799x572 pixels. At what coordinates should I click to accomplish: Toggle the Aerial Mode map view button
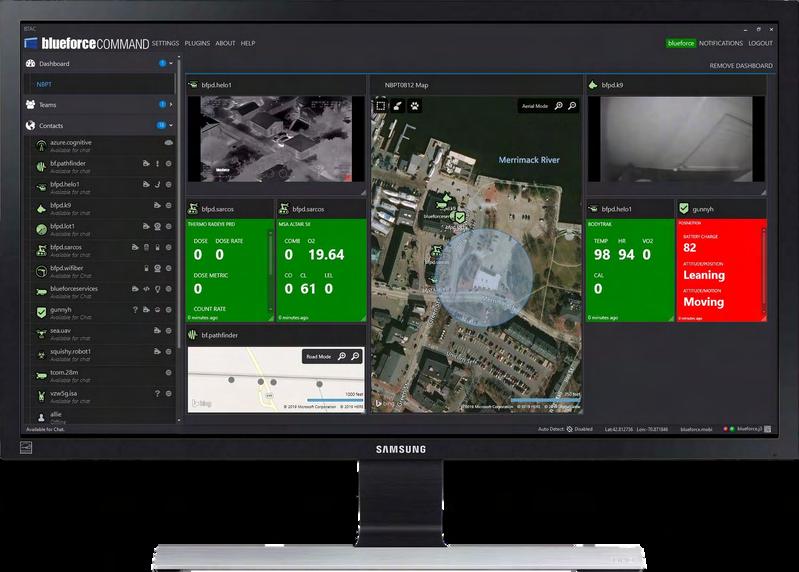point(535,106)
